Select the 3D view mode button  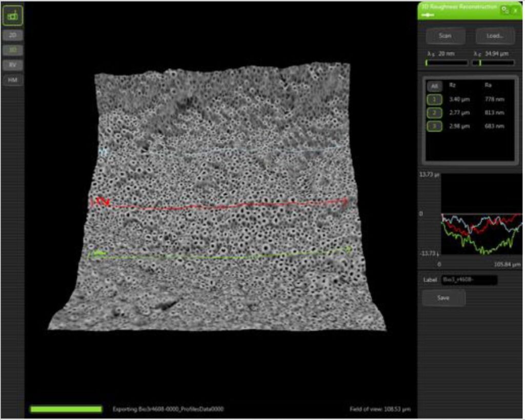13,50
